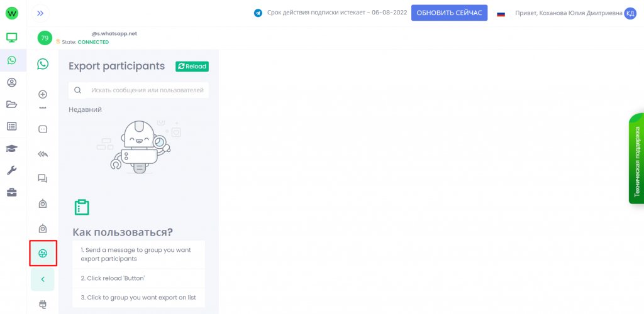
Task: Open the chatbot face icon
Action: point(43,129)
